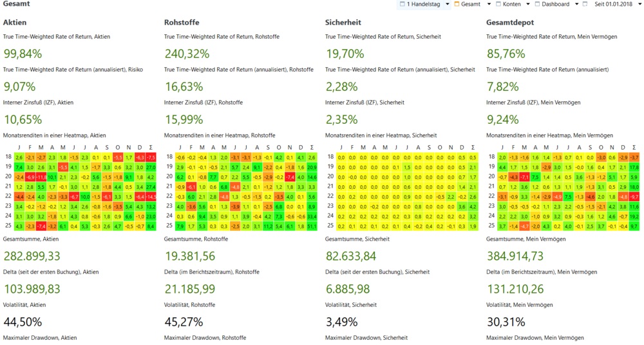The width and height of the screenshot is (644, 345).
Task: Click the Gesamtdepot return value 85,76%
Action: pyautogui.click(x=506, y=54)
